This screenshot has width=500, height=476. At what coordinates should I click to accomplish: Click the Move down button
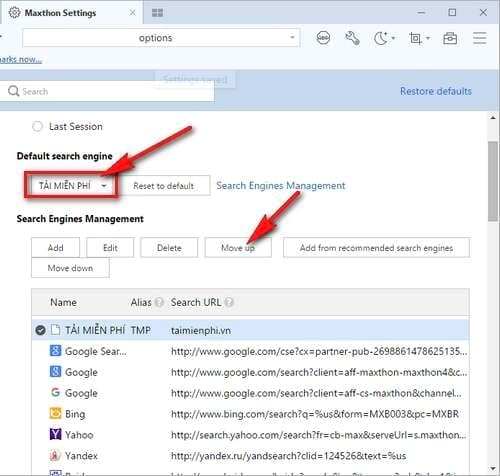point(70,268)
